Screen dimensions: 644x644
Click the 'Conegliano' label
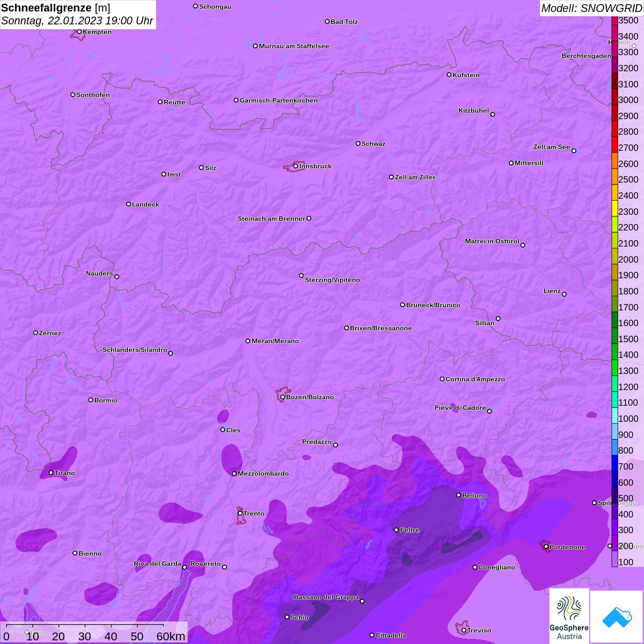[497, 567]
